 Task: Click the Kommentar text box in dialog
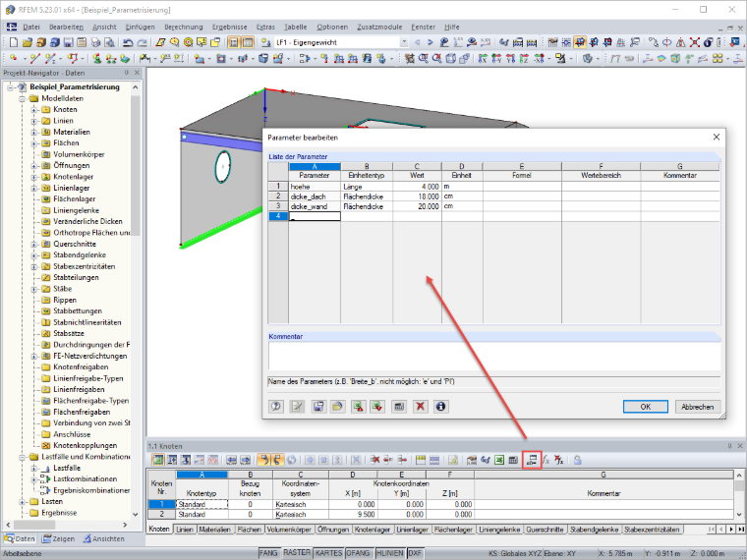(x=494, y=356)
